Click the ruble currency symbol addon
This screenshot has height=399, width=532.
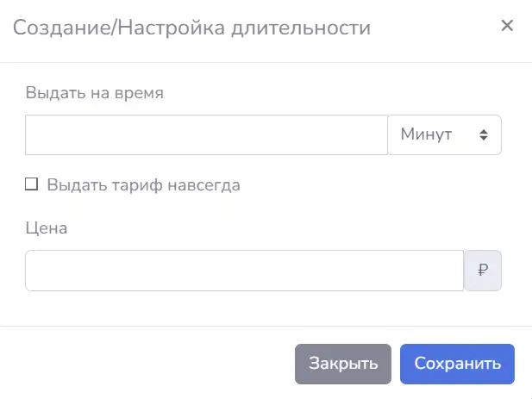[x=483, y=271]
